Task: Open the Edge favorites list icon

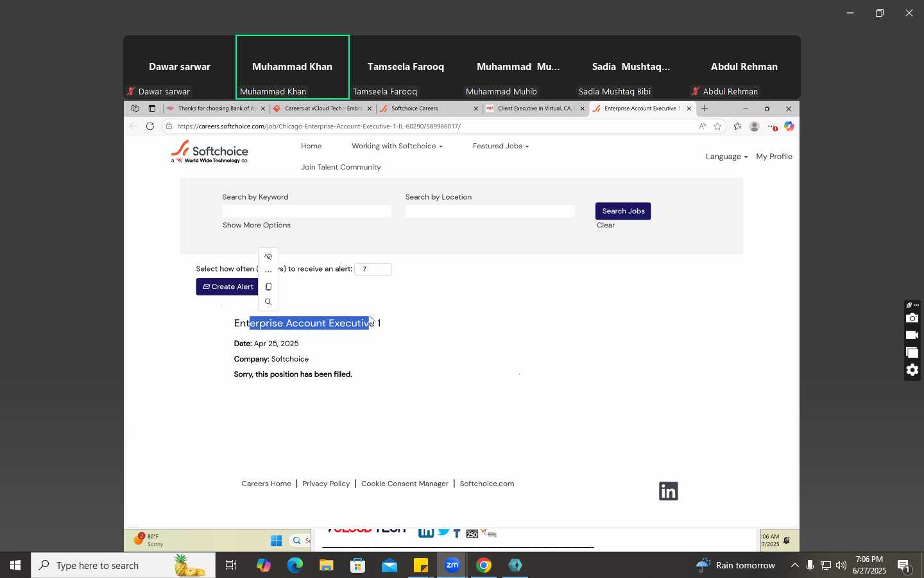Action: (x=738, y=127)
